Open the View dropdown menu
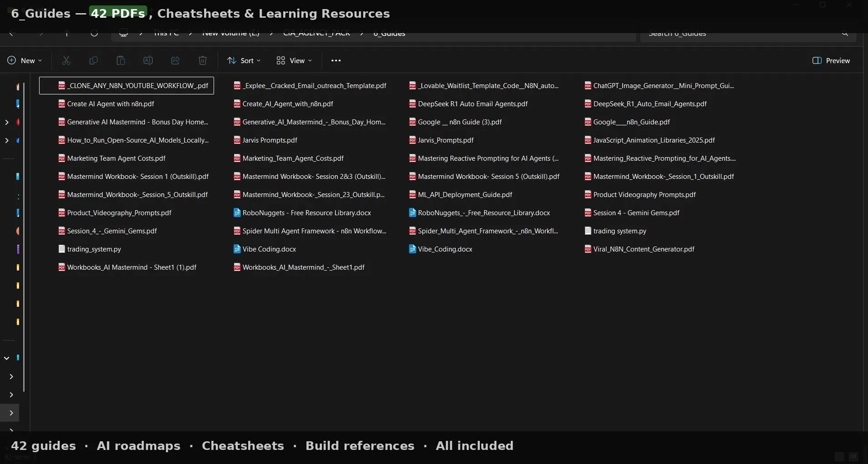 tap(294, 60)
